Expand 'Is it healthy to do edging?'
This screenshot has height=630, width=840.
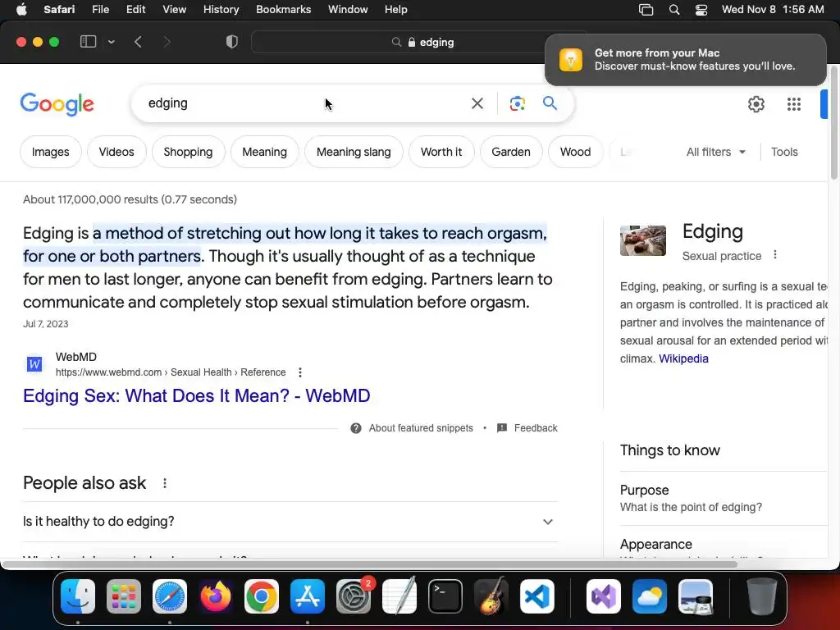tap(290, 521)
